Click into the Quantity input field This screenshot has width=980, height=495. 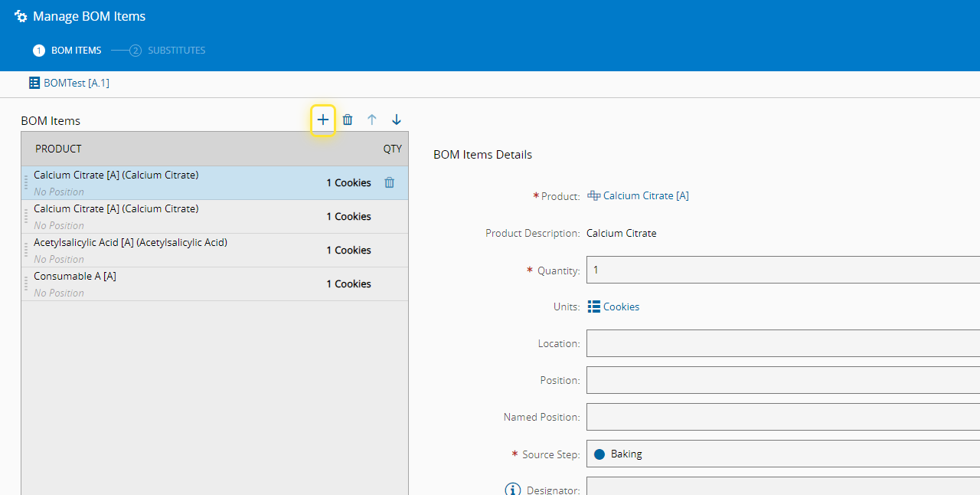click(782, 270)
